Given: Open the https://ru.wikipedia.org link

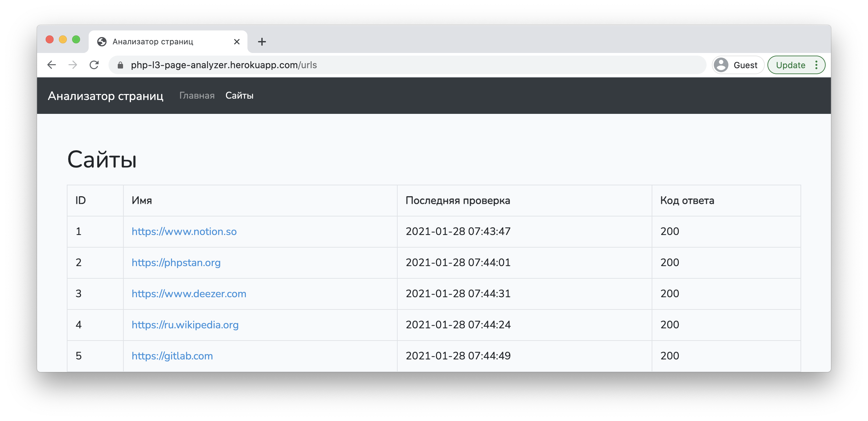Looking at the screenshot, I should point(185,325).
